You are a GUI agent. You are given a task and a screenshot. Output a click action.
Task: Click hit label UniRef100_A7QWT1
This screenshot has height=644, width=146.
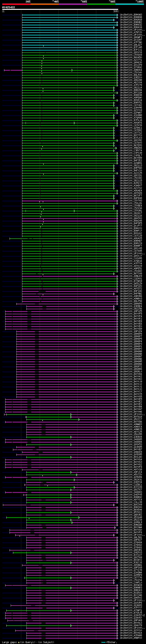pos(131,610)
